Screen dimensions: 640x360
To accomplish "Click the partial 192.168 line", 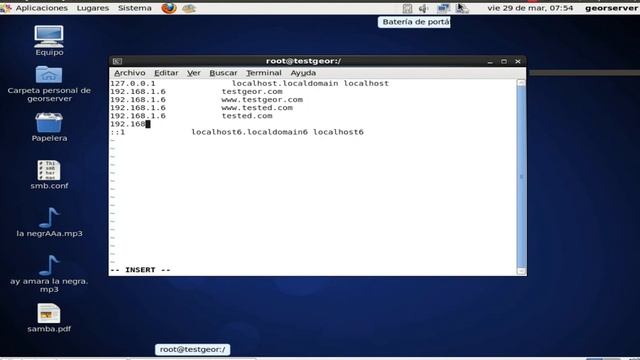I will click(128, 124).
